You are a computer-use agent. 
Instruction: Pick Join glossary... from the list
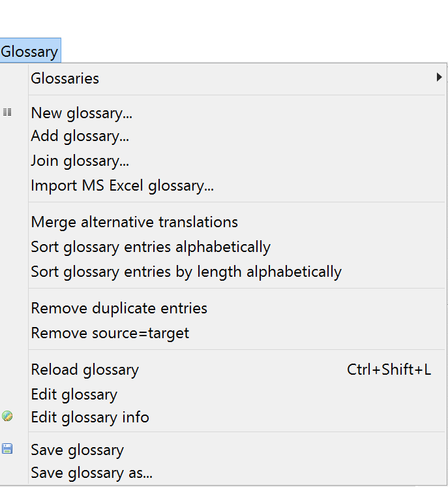[80, 161]
